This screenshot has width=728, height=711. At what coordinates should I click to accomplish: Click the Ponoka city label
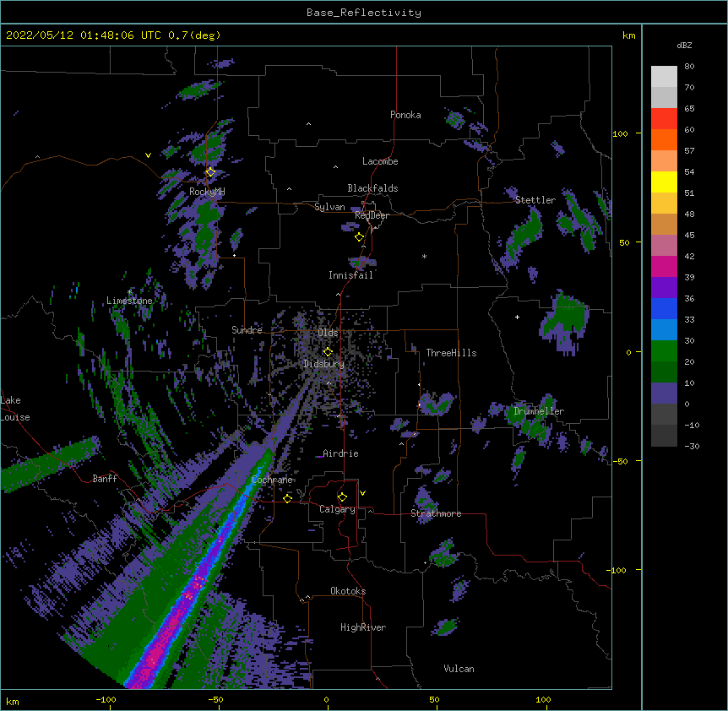pyautogui.click(x=405, y=115)
